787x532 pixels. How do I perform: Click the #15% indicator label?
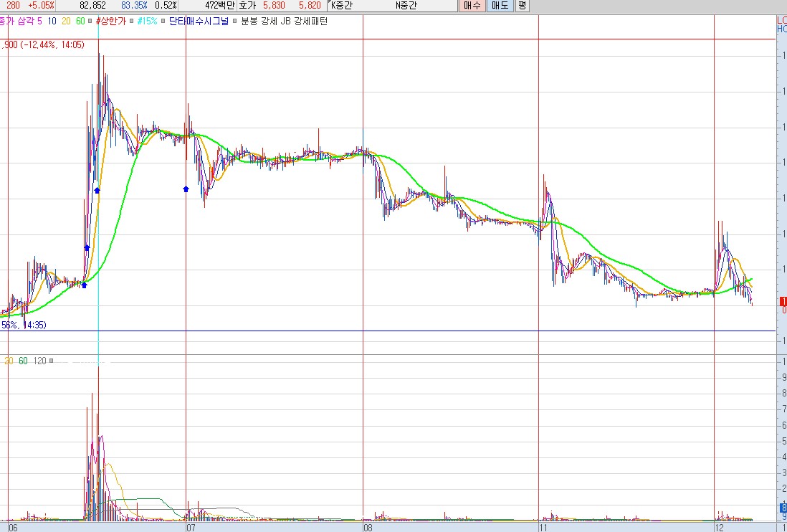click(x=147, y=21)
